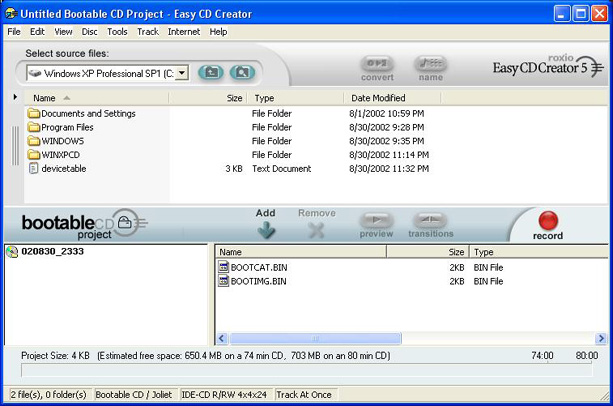Image resolution: width=613 pixels, height=406 pixels.
Task: Sort source files by Date Modified column
Action: 392,98
